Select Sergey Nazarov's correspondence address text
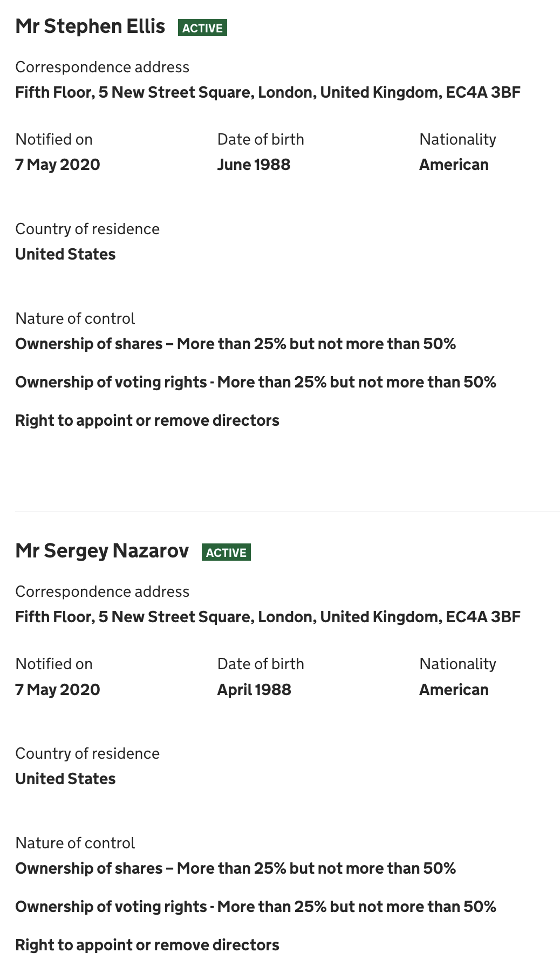The image size is (560, 980). pos(268,617)
